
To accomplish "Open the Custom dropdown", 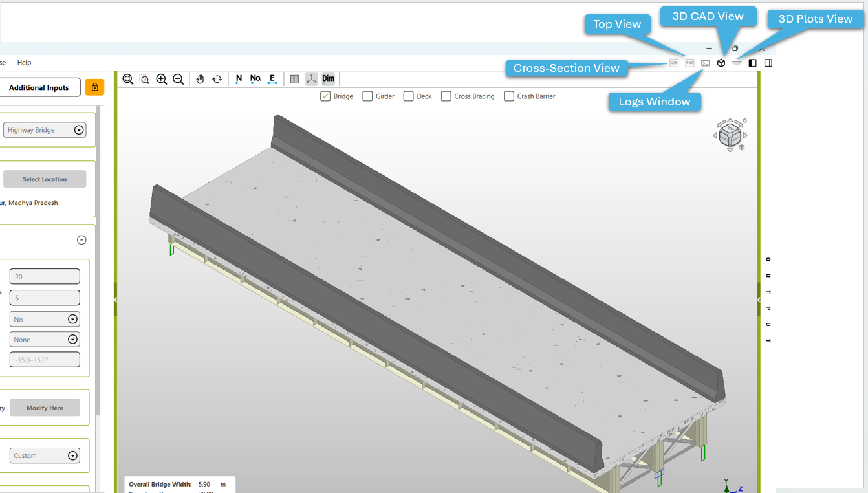I will click(45, 455).
